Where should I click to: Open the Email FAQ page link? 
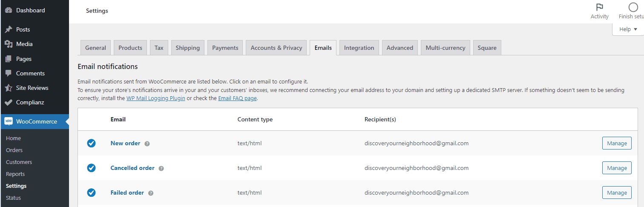237,98
